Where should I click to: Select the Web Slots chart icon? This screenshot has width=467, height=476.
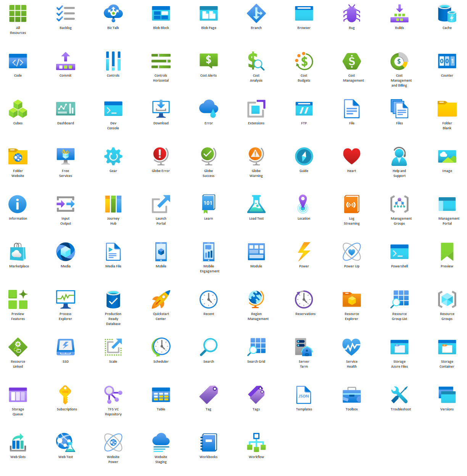(x=18, y=442)
